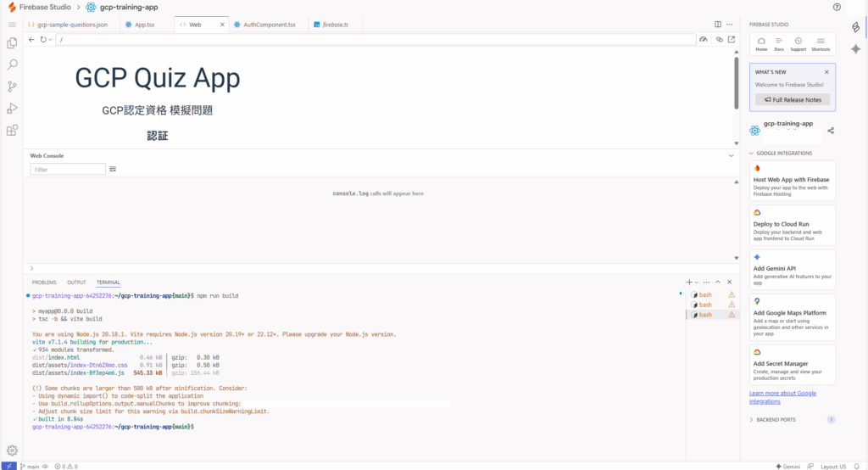Open preview in new browser window
Image resolution: width=868 pixels, height=470 pixels.
tap(732, 40)
